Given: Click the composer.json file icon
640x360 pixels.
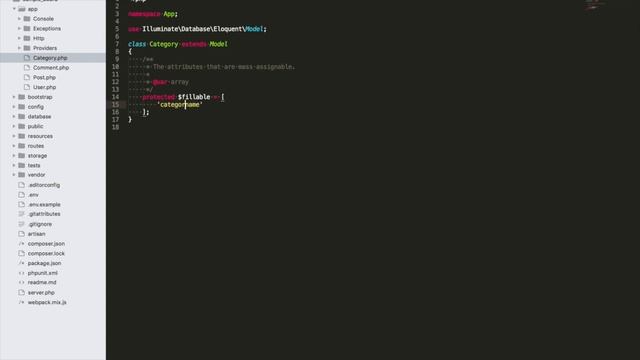Looking at the screenshot, I should point(22,244).
